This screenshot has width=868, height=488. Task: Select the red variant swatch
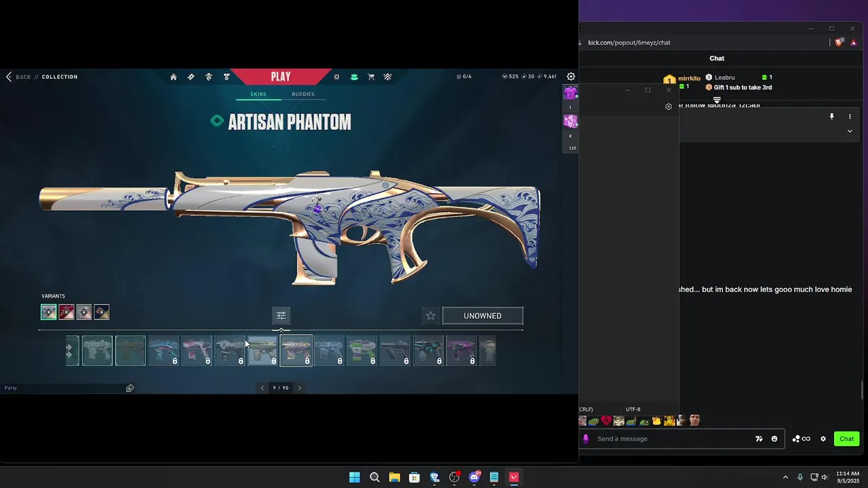[66, 312]
